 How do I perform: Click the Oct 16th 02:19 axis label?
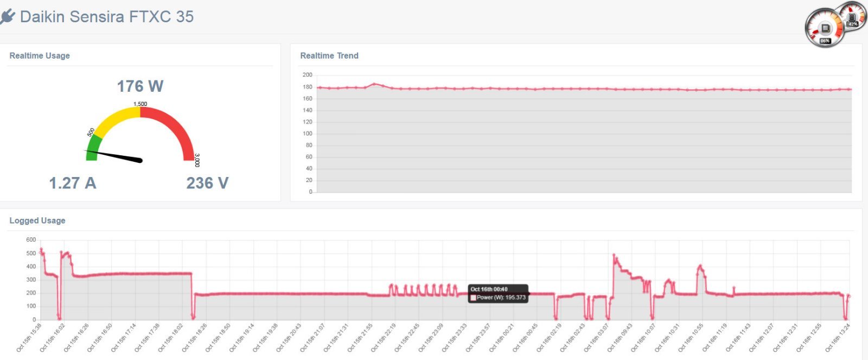(x=549, y=338)
